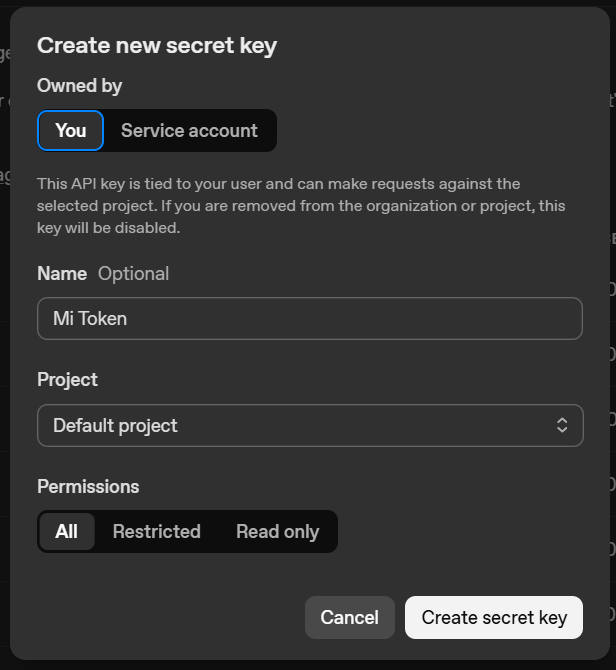Click the "Optional" hint next to Name
Screen dimensions: 616x670
tap(133, 273)
